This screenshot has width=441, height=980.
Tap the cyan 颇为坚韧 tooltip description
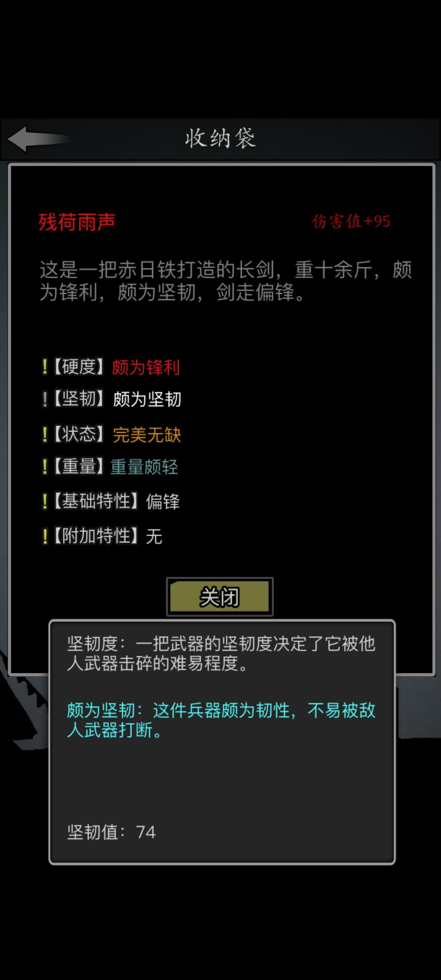click(x=221, y=720)
